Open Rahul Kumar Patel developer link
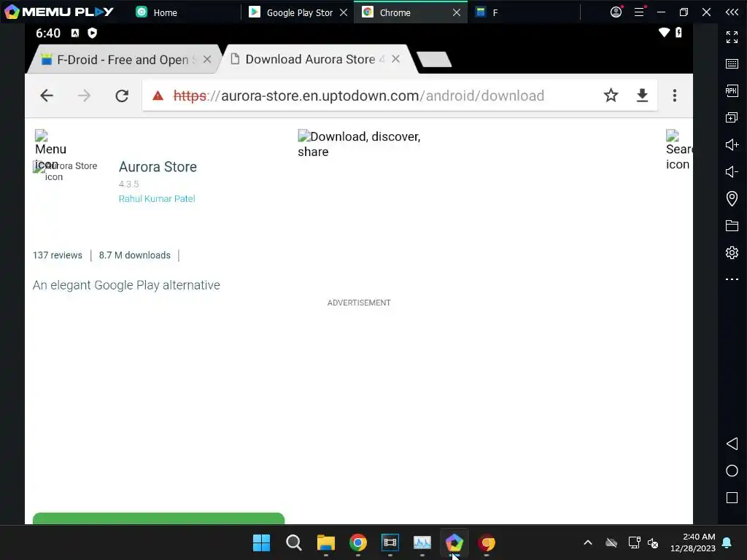This screenshot has height=560, width=747. point(157,198)
